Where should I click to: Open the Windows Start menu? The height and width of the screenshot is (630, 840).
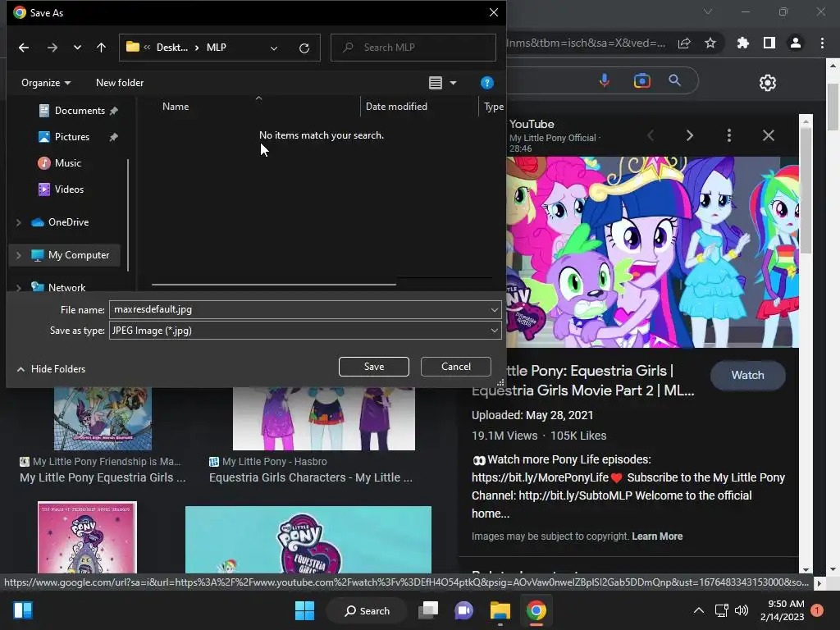point(305,610)
